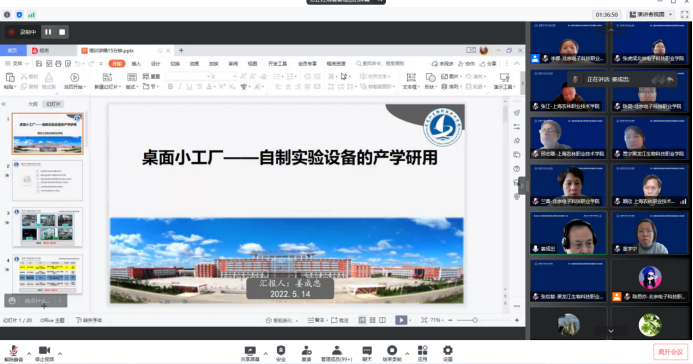Click the fullscreen icon beside 演讲者视图
The height and width of the screenshot is (364, 693).
tap(685, 15)
